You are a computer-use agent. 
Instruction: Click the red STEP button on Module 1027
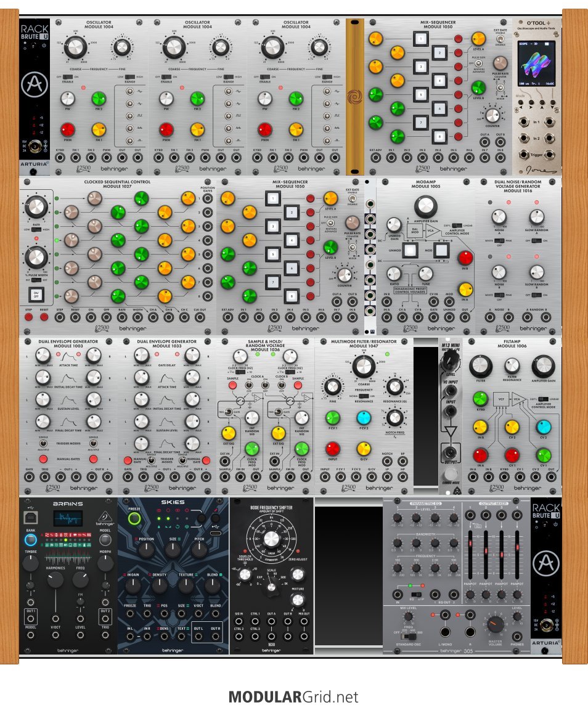(x=28, y=317)
